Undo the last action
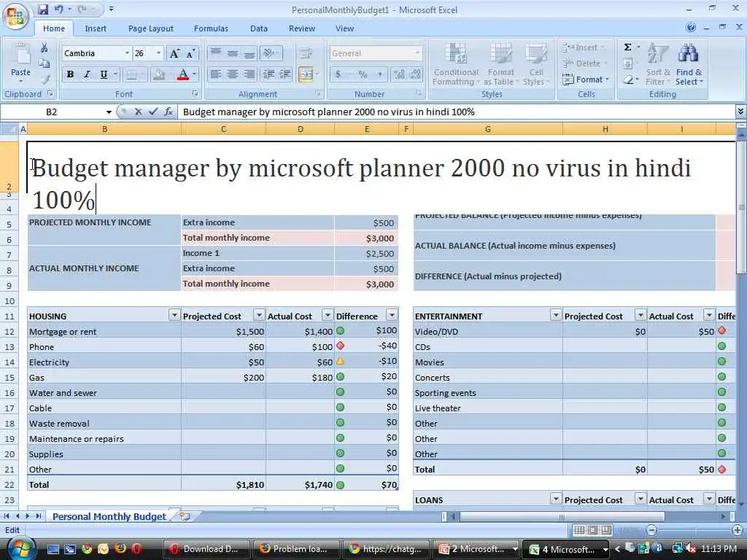Image resolution: width=747 pixels, height=560 pixels. point(58,9)
